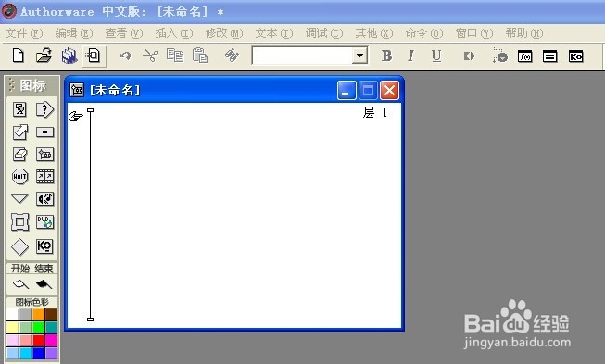The height and width of the screenshot is (364, 605).
Task: Choose the yellow icon color swatch
Action: click(x=13, y=328)
